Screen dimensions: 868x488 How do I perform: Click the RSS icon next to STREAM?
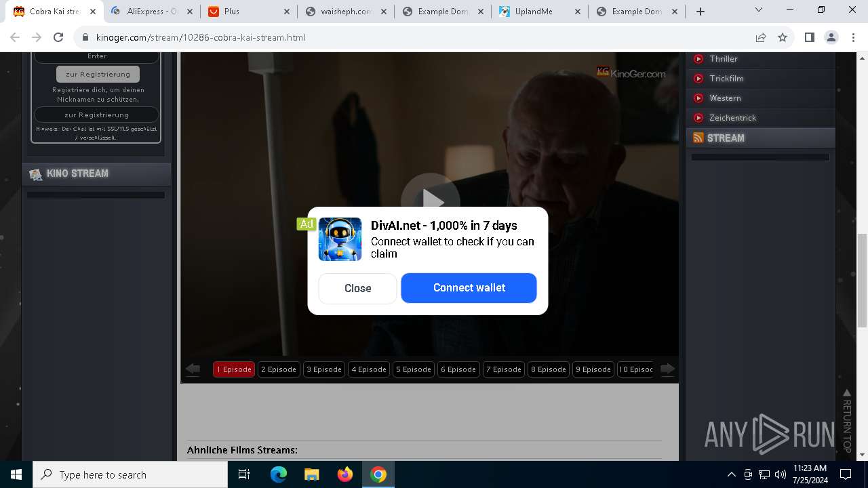click(x=698, y=138)
